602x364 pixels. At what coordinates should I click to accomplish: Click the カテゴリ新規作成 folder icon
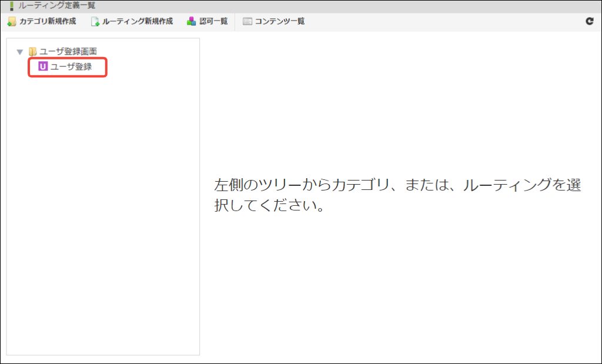click(12, 22)
